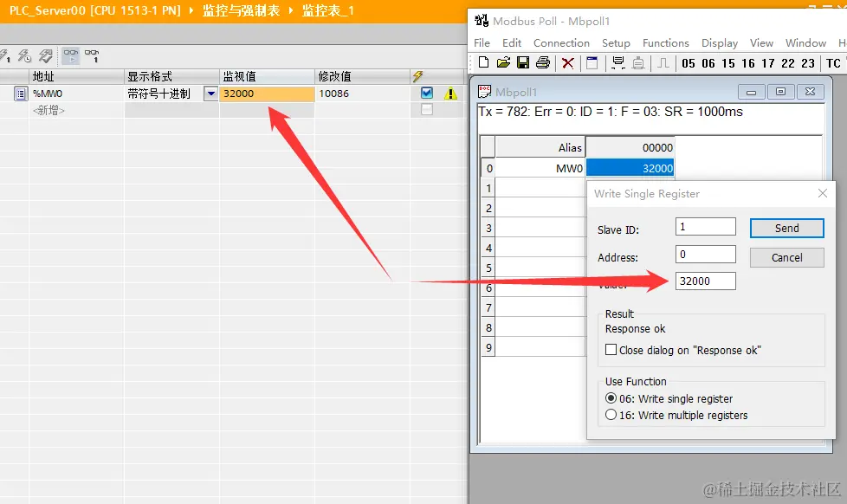Image resolution: width=847 pixels, height=504 pixels.
Task: Open the View menu
Action: click(x=761, y=42)
